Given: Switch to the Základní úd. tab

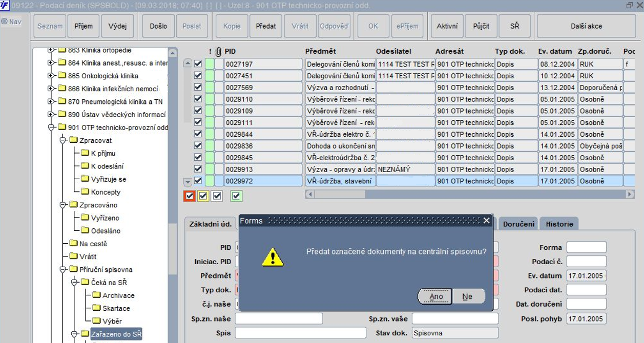Looking at the screenshot, I should coord(211,224).
